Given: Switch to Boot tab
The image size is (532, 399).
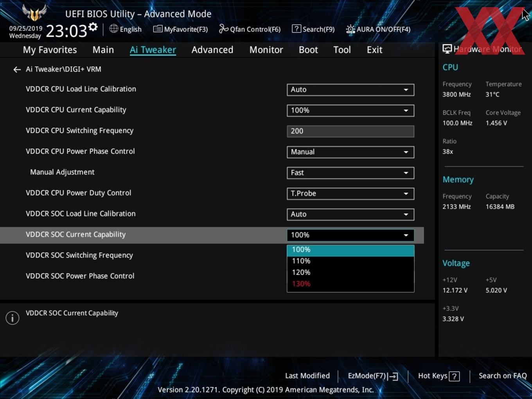Looking at the screenshot, I should point(308,50).
